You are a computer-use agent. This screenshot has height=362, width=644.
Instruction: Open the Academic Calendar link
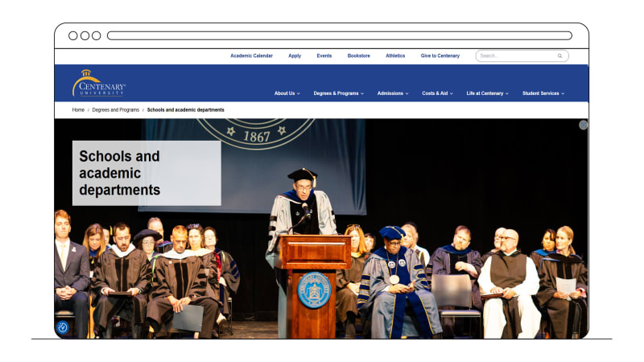point(251,56)
